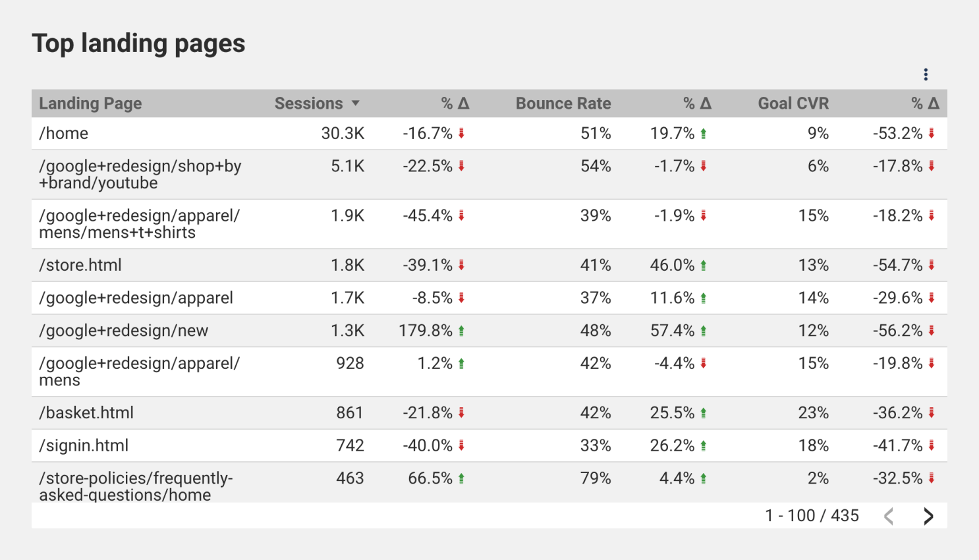Click the /google+redesign/new landing page
This screenshot has width=979, height=560.
click(124, 331)
